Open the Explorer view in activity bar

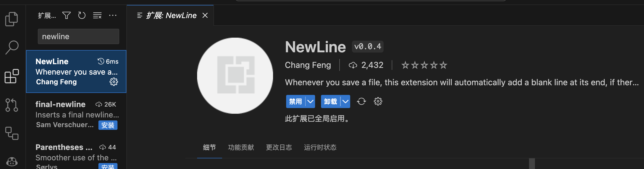pyautogui.click(x=11, y=19)
